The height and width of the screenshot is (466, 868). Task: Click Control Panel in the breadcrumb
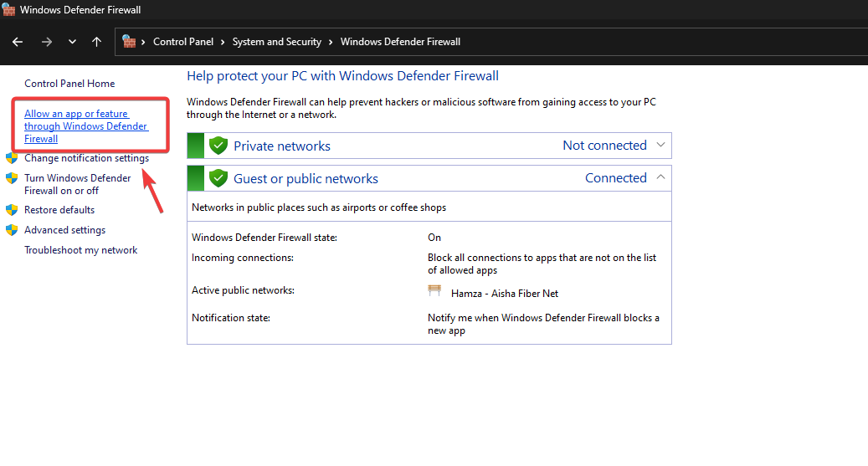(x=183, y=42)
